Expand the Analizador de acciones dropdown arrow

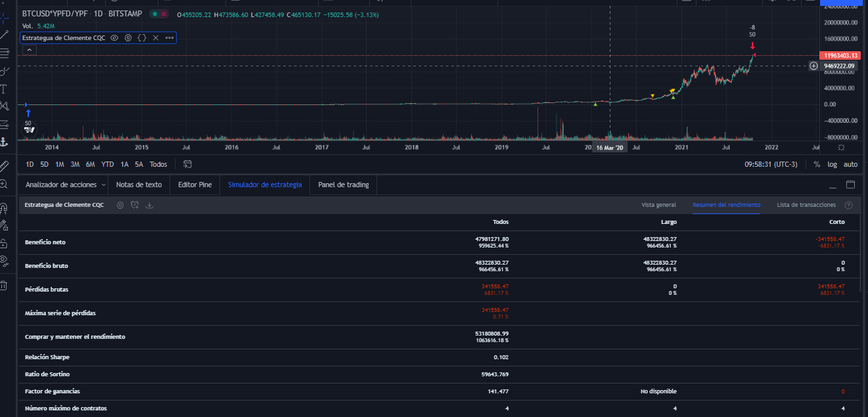pyautogui.click(x=103, y=185)
